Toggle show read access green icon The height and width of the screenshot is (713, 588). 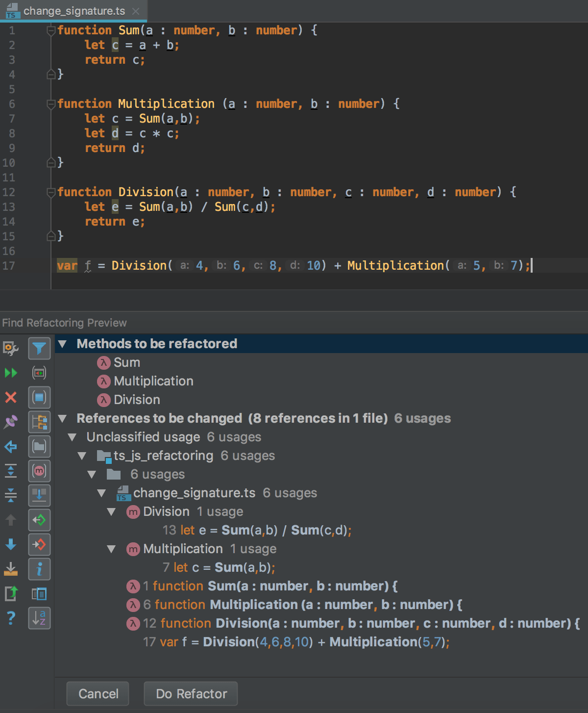pyautogui.click(x=39, y=520)
